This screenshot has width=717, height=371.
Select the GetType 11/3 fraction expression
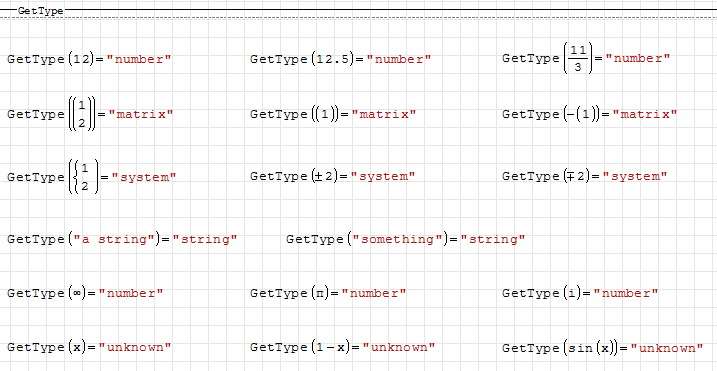586,58
